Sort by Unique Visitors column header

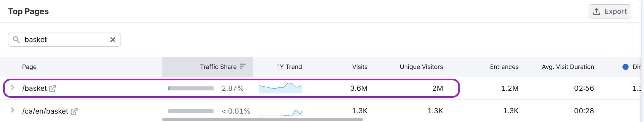click(421, 67)
